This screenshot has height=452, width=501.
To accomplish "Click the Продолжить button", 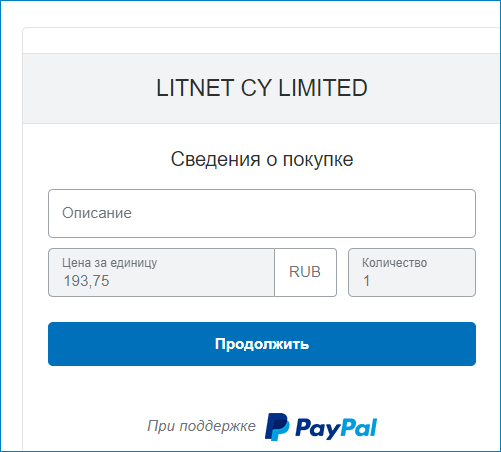I will click(262, 344).
